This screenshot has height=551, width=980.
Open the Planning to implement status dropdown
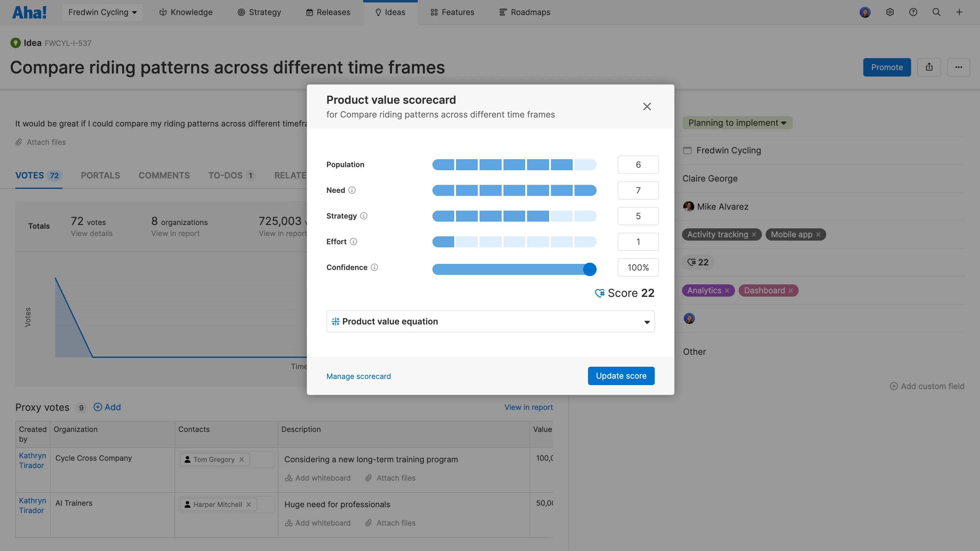[737, 123]
